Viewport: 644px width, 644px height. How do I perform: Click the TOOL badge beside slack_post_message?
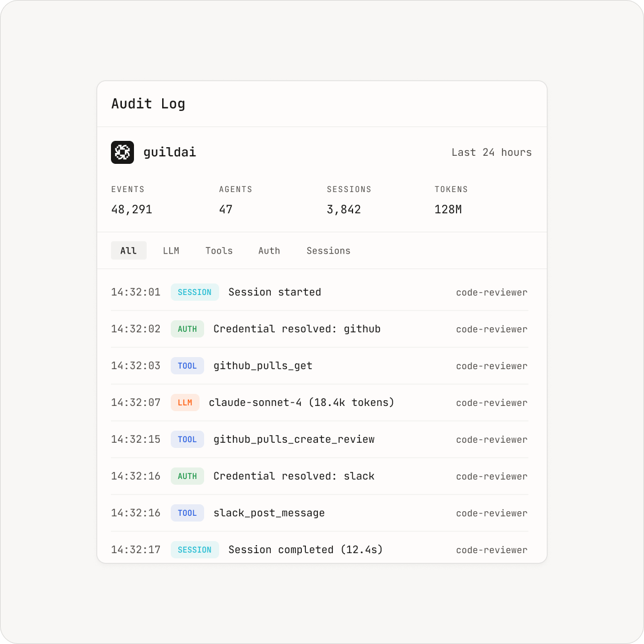tap(187, 513)
